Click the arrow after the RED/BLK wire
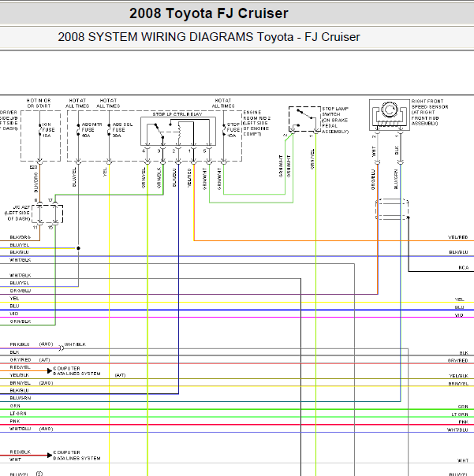The width and height of the screenshot is (474, 476). [x=50, y=455]
